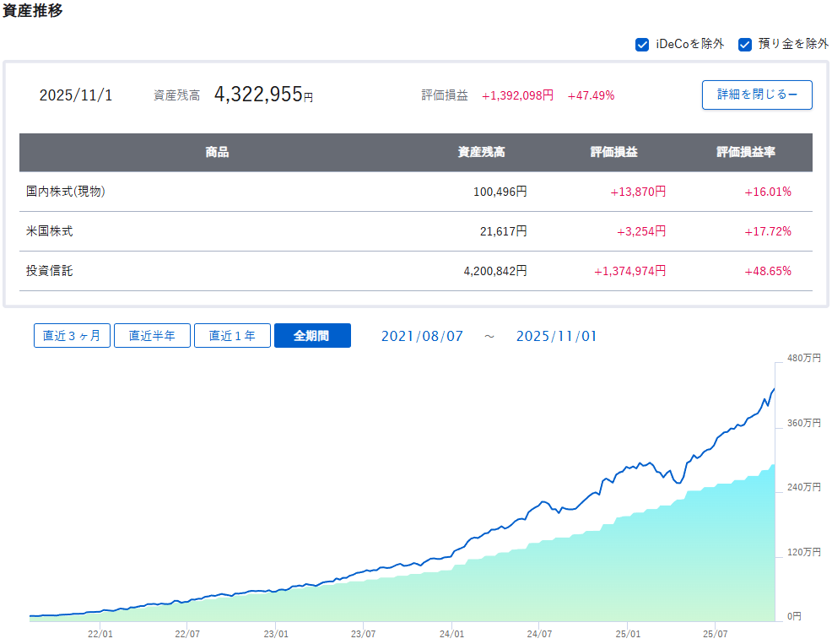This screenshot has width=832, height=644.
Task: Click the 480万円 y-axis label
Action: click(803, 359)
